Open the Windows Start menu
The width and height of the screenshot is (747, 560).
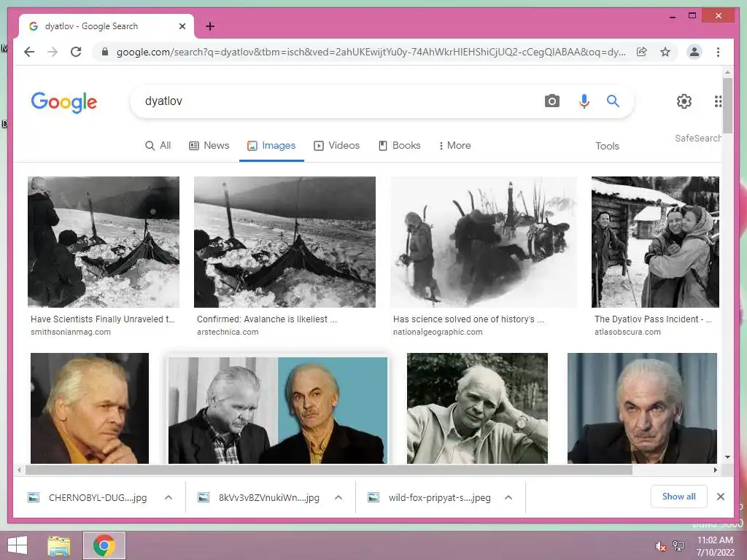(18, 545)
